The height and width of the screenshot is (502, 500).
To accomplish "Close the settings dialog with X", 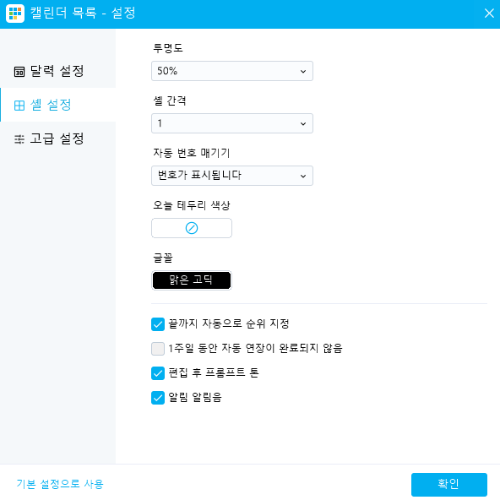I will (x=489, y=13).
